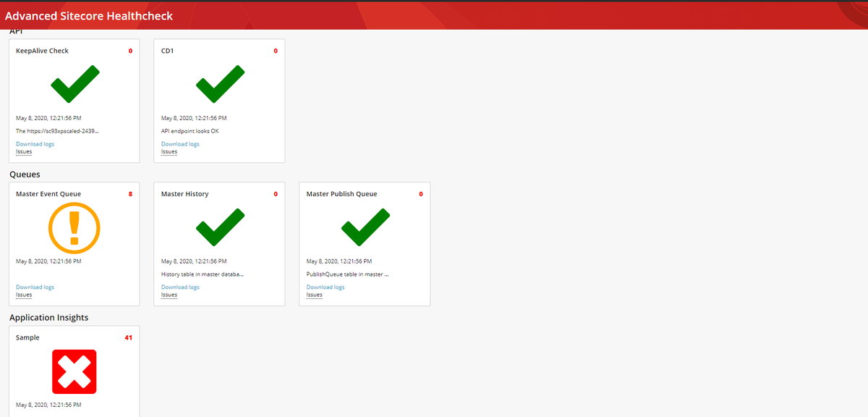Image resolution: width=868 pixels, height=417 pixels.
Task: Click the error count 0 on CD1
Action: point(276,51)
